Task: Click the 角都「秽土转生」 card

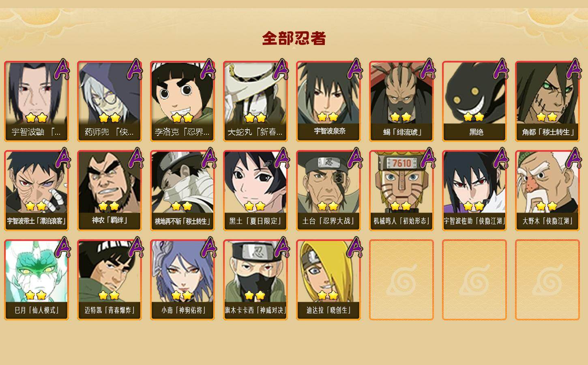Action: coord(547,101)
